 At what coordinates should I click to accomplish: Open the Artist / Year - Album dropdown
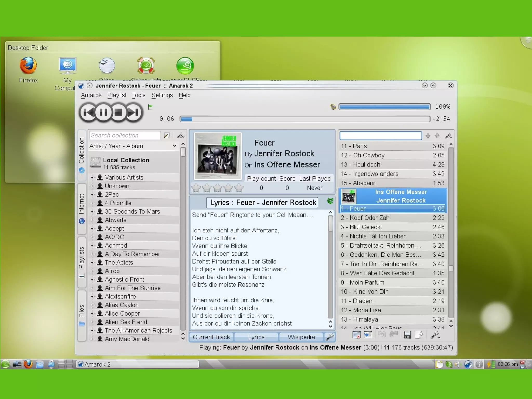133,146
